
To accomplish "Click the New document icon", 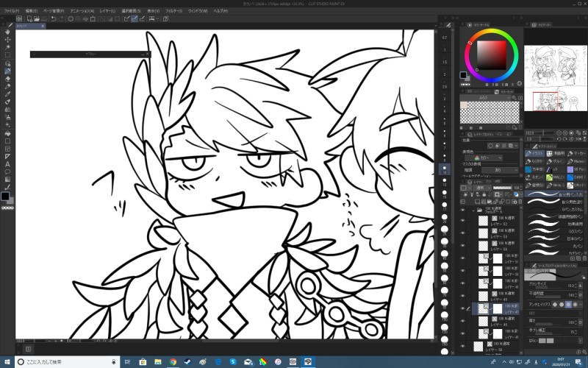I will pos(29,18).
